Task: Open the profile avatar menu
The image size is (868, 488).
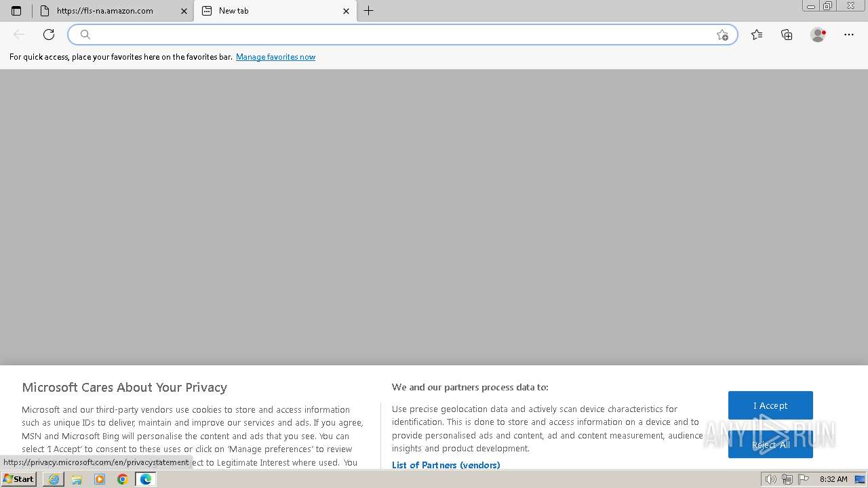Action: (818, 35)
